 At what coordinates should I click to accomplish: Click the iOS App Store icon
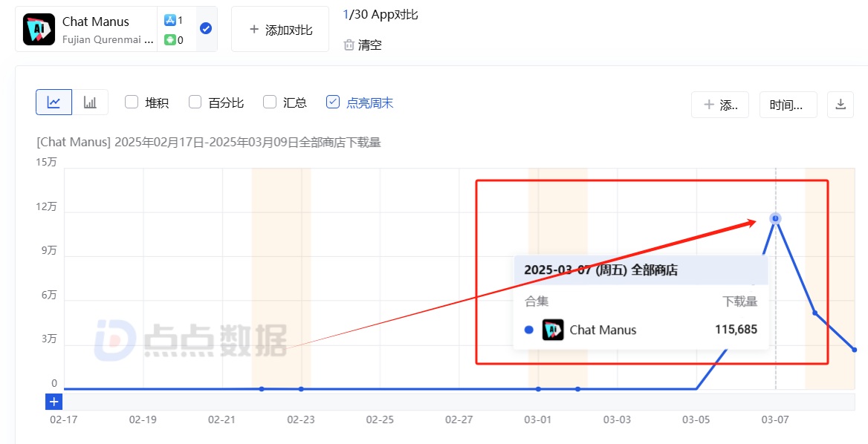click(x=170, y=21)
